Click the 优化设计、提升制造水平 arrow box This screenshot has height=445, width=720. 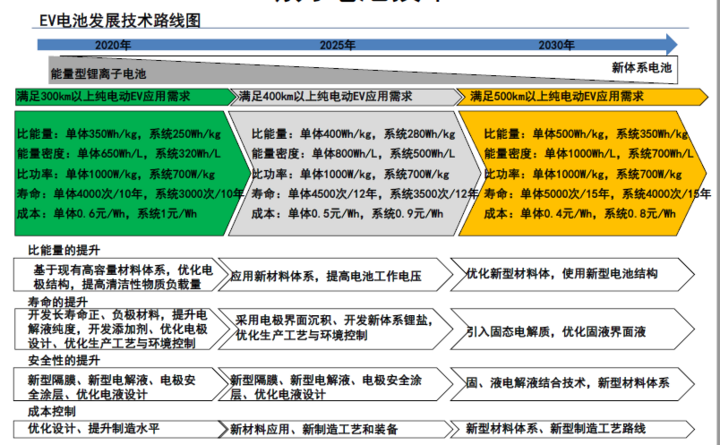(x=110, y=428)
